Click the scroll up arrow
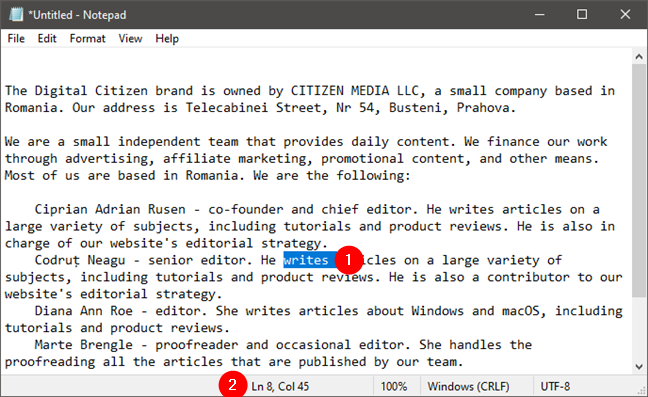 639,57
